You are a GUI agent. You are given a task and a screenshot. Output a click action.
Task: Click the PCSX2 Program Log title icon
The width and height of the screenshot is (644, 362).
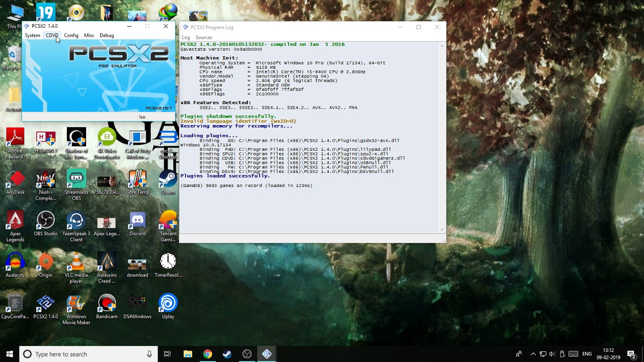pos(186,27)
